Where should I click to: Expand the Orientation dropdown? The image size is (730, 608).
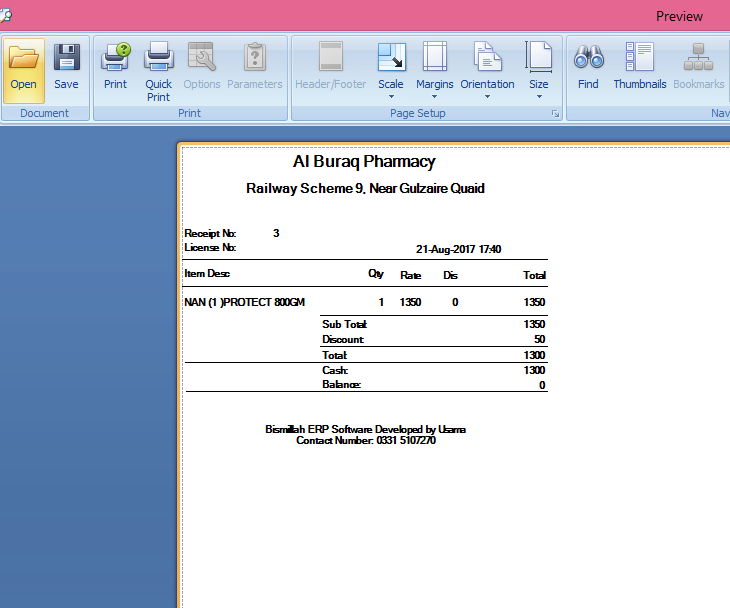[x=487, y=96]
